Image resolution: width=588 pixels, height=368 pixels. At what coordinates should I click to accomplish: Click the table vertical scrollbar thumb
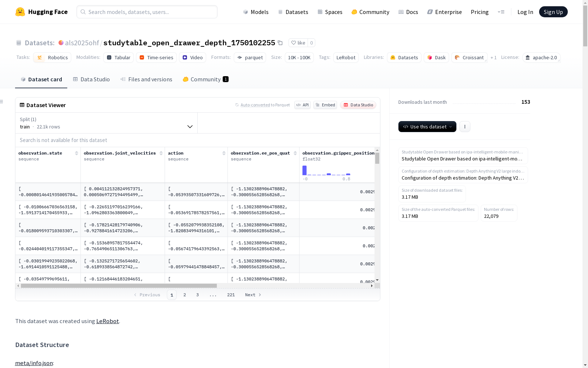(377, 158)
